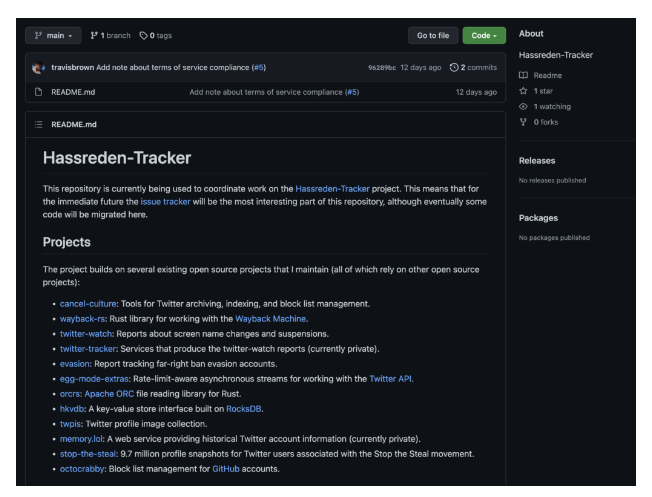Open commit hash 96289bc
652x497 pixels.
(x=386, y=67)
